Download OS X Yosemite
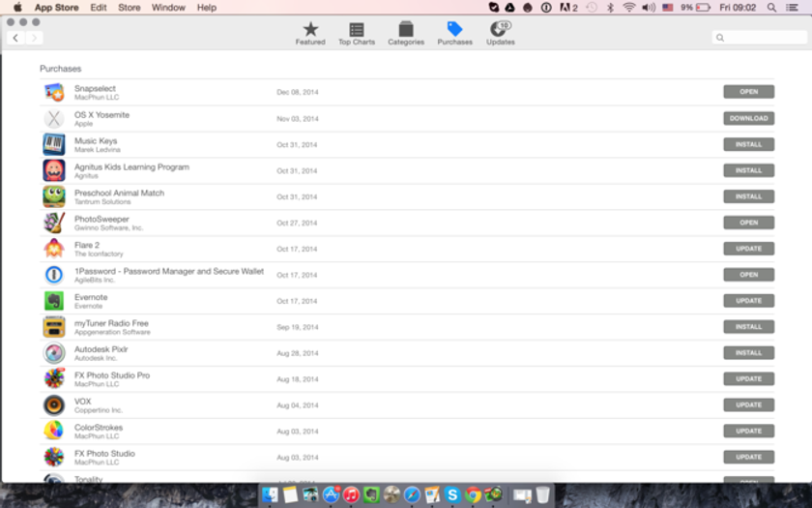Viewport: 812px width, 508px height. 748,118
